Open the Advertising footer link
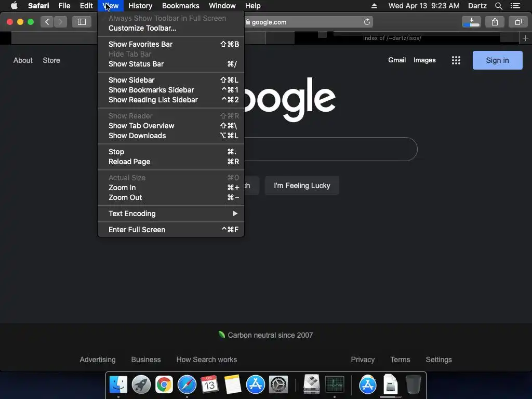The width and height of the screenshot is (532, 399). (97, 360)
